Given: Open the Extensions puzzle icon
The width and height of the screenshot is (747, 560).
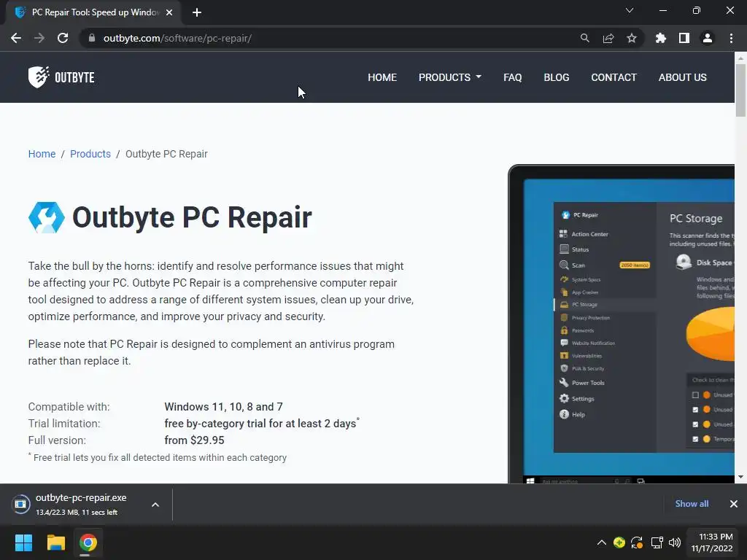Looking at the screenshot, I should tap(660, 38).
